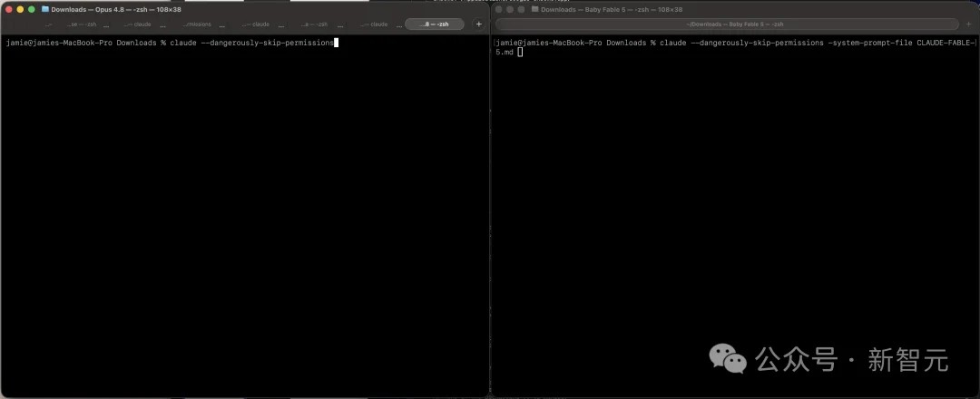980x399 pixels.
Task: Open the claude tab beside the '...8 — -zsh' tab
Action: (x=375, y=24)
